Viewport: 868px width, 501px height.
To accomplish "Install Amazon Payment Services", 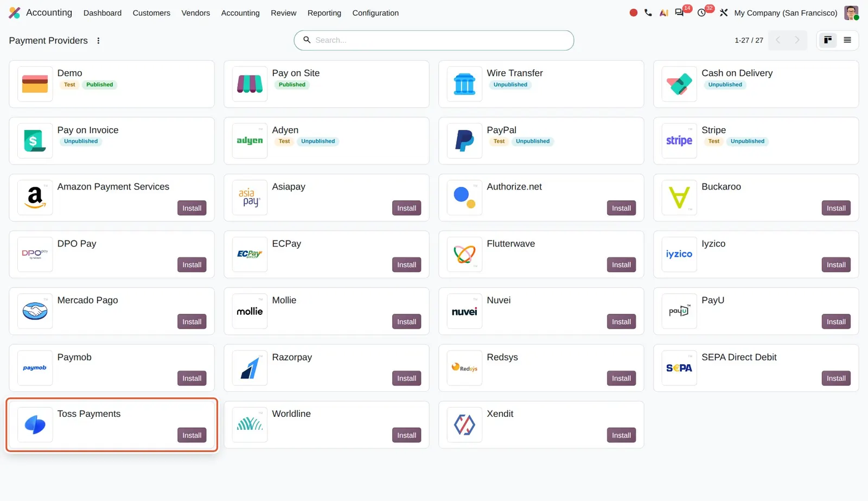I will click(192, 208).
